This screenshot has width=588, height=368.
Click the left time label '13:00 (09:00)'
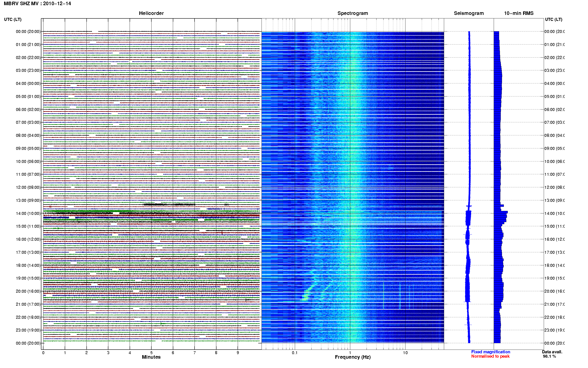pos(28,200)
